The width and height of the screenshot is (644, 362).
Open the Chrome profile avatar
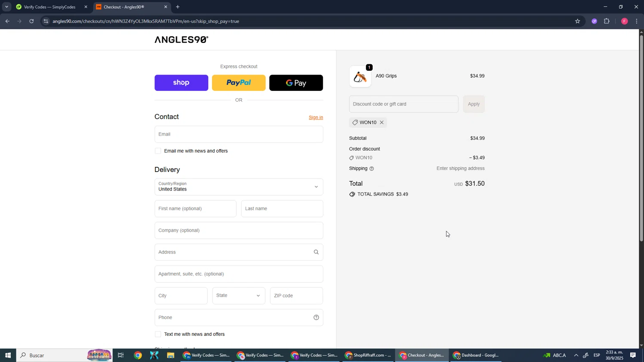pos(625,21)
